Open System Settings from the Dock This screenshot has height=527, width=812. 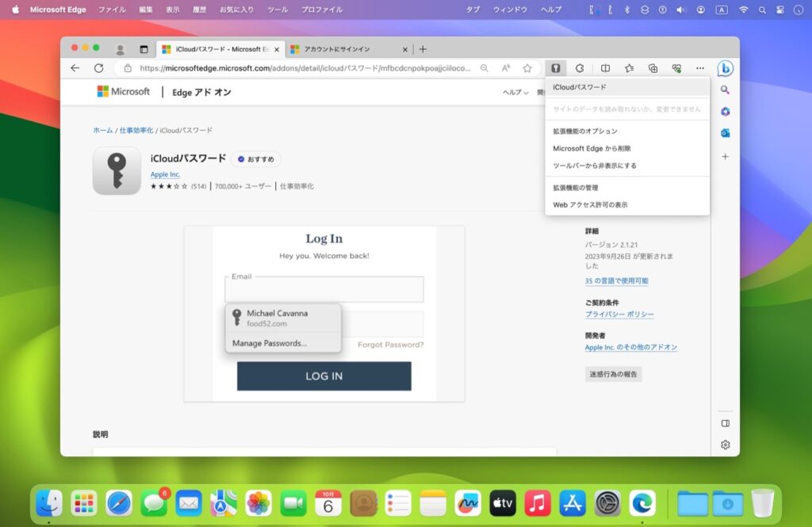[607, 502]
